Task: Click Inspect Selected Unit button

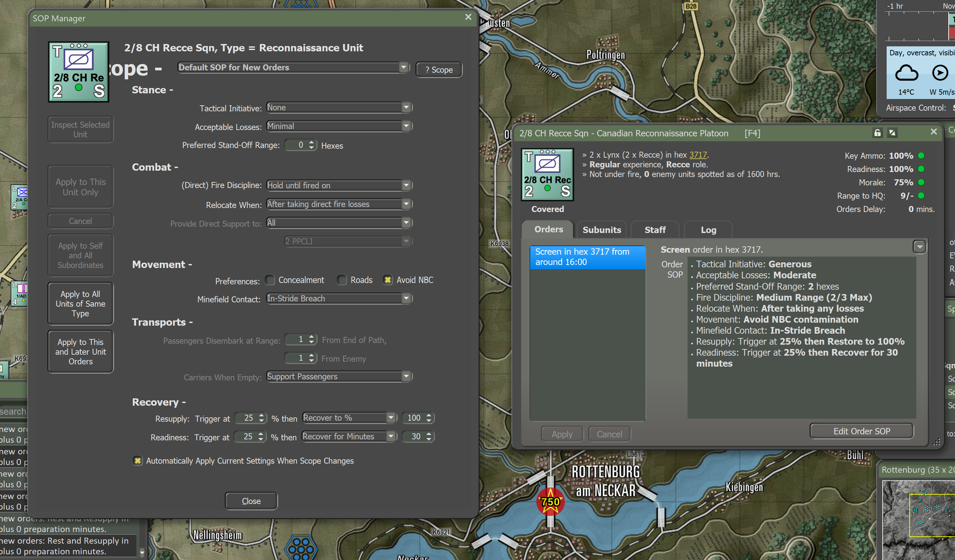Action: 80,130
